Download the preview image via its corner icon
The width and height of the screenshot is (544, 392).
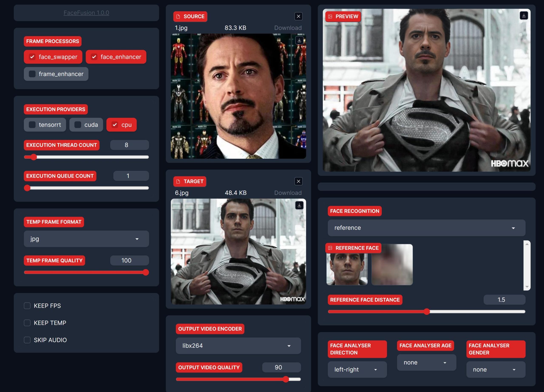point(524,15)
